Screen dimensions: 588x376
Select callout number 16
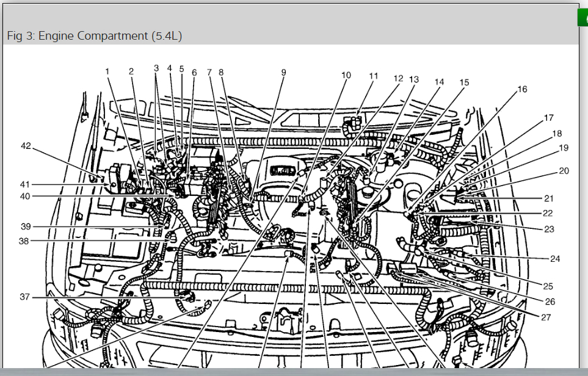click(523, 89)
